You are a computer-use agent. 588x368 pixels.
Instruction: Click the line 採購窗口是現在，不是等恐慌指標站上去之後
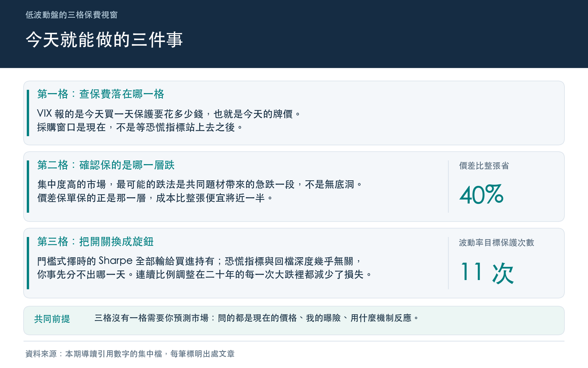point(140,127)
